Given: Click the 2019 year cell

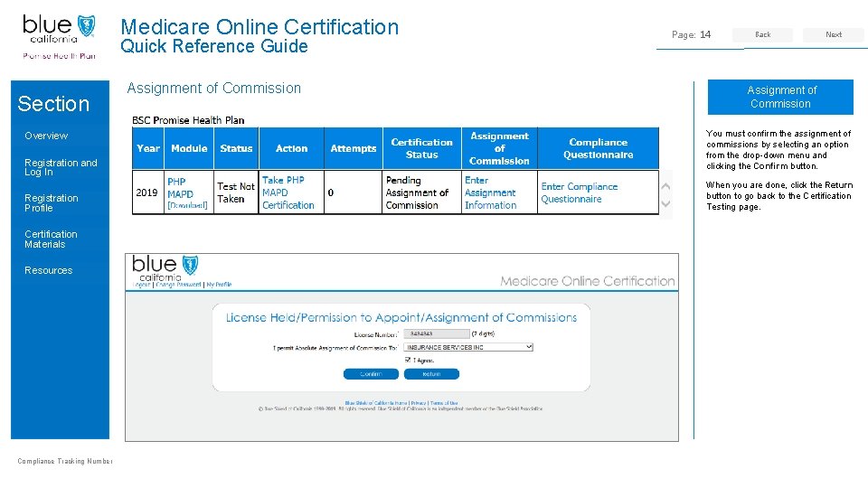Looking at the screenshot, I should 147,192.
